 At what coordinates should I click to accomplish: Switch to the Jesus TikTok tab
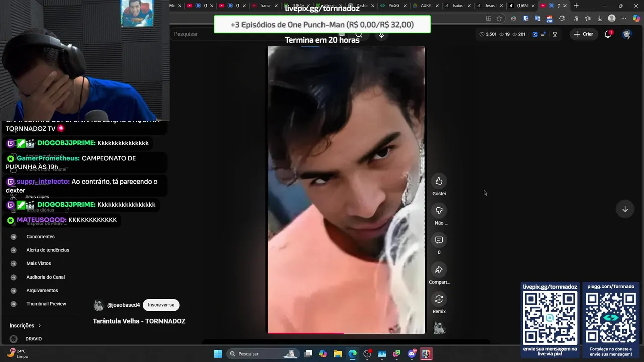[490, 6]
